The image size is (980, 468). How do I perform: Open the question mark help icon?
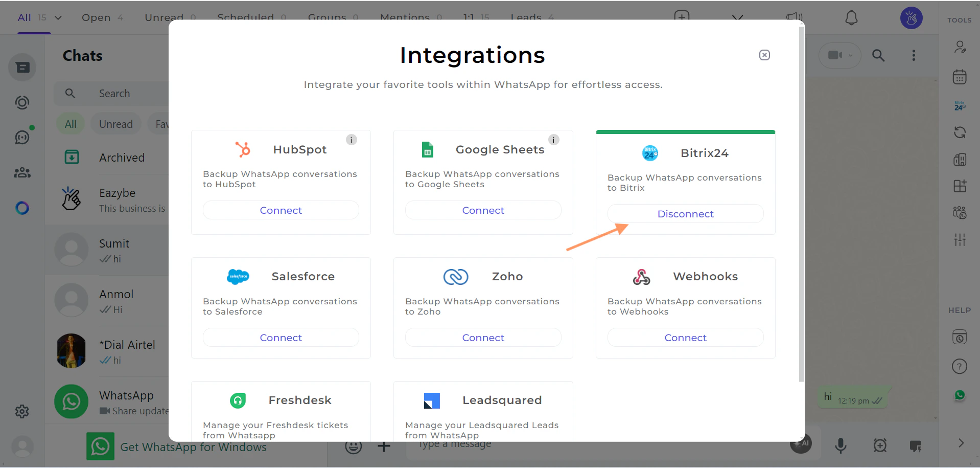960,366
